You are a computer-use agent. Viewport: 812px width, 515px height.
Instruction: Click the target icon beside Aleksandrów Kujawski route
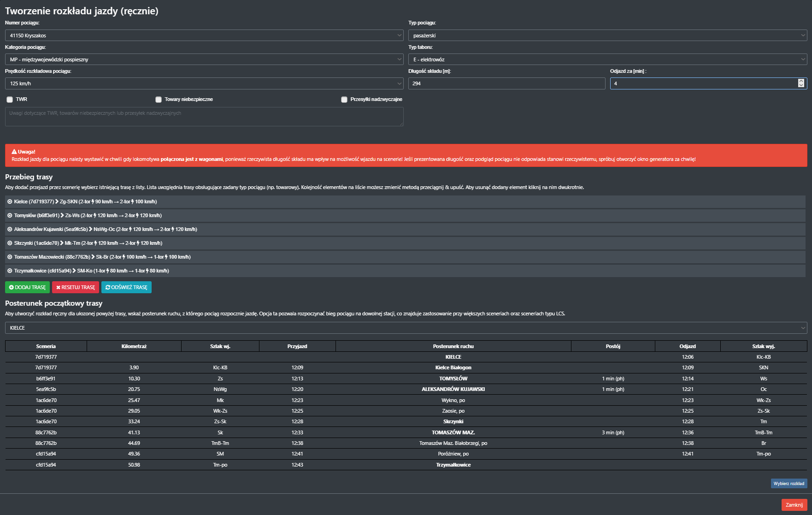pos(10,229)
